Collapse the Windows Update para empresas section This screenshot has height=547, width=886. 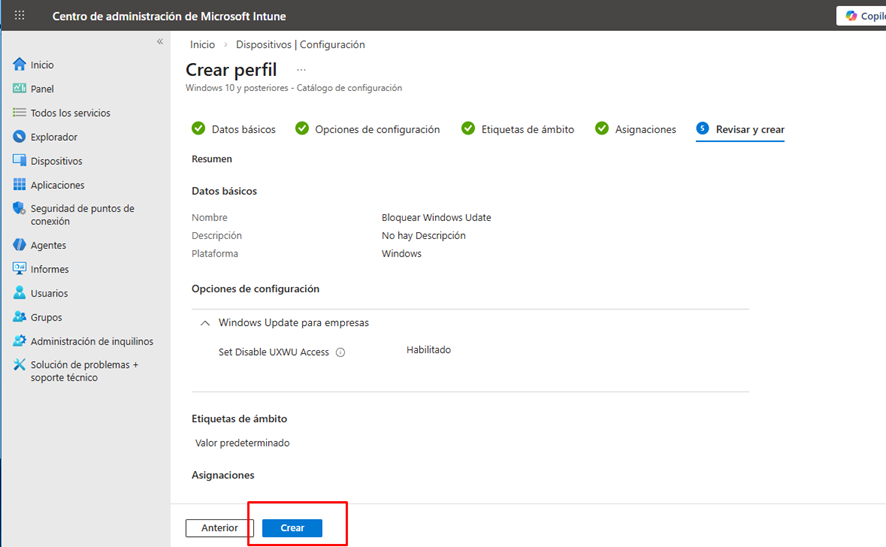[x=205, y=323]
